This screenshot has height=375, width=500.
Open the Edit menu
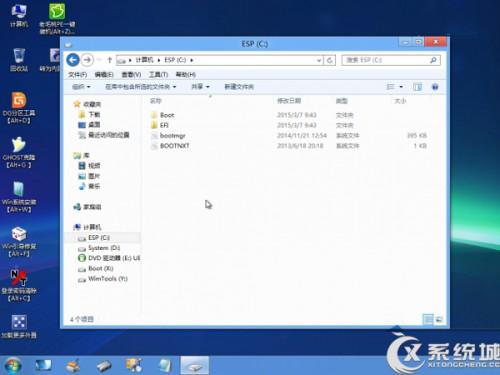point(104,75)
